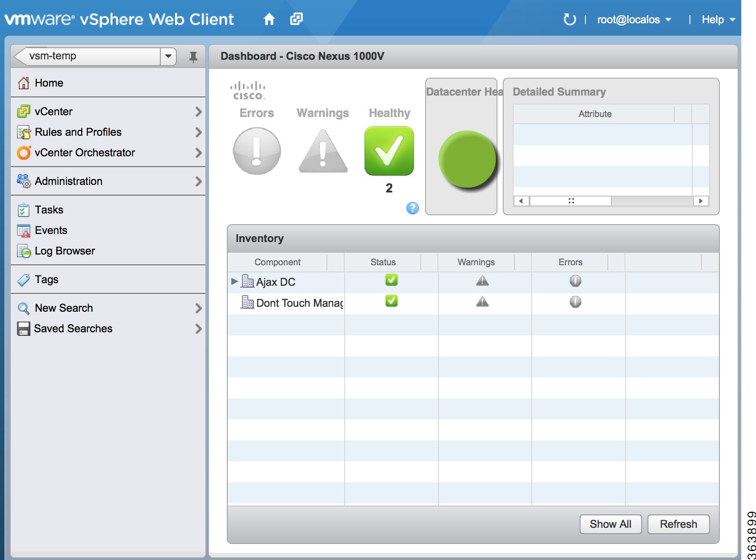Click the Warnings triangle icon on dashboard
This screenshot has height=560, width=756.
coord(322,152)
